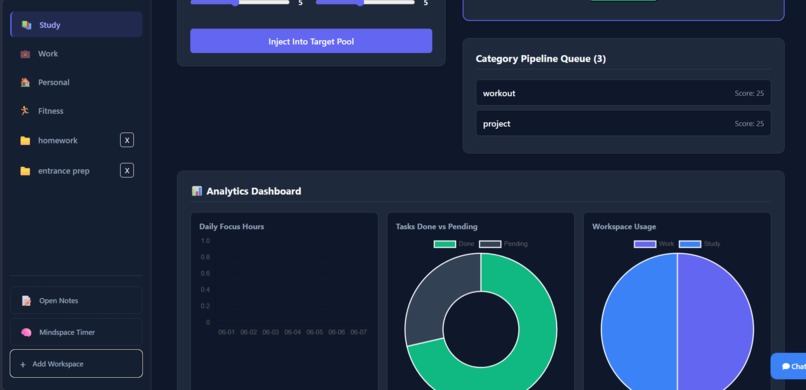Click the Daily Focus Hours chart title

(x=232, y=227)
